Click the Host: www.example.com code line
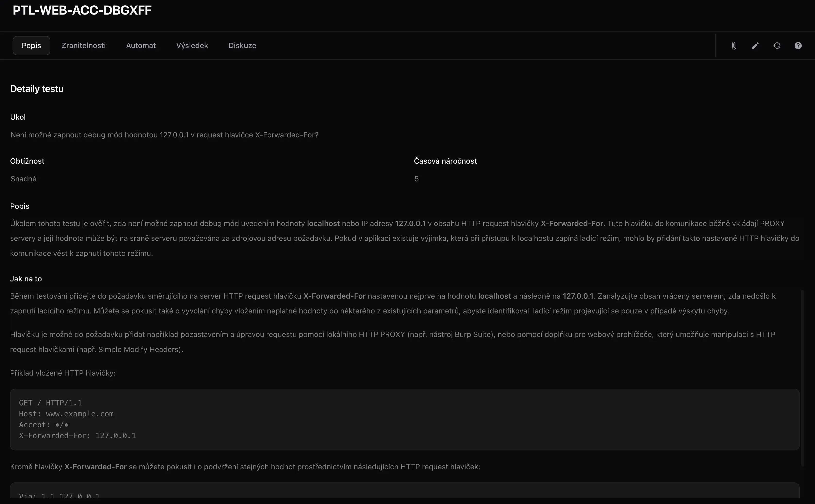The width and height of the screenshot is (815, 504). click(x=66, y=414)
